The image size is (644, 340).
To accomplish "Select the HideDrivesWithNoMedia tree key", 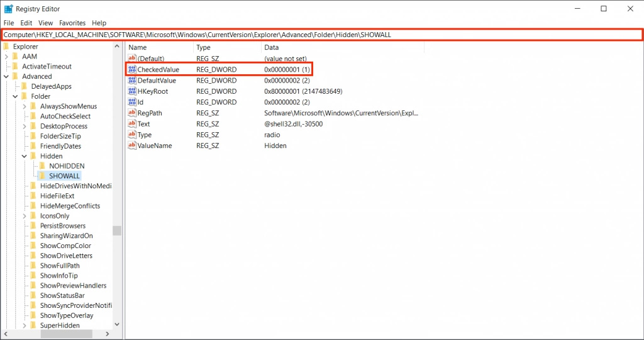I will point(75,186).
